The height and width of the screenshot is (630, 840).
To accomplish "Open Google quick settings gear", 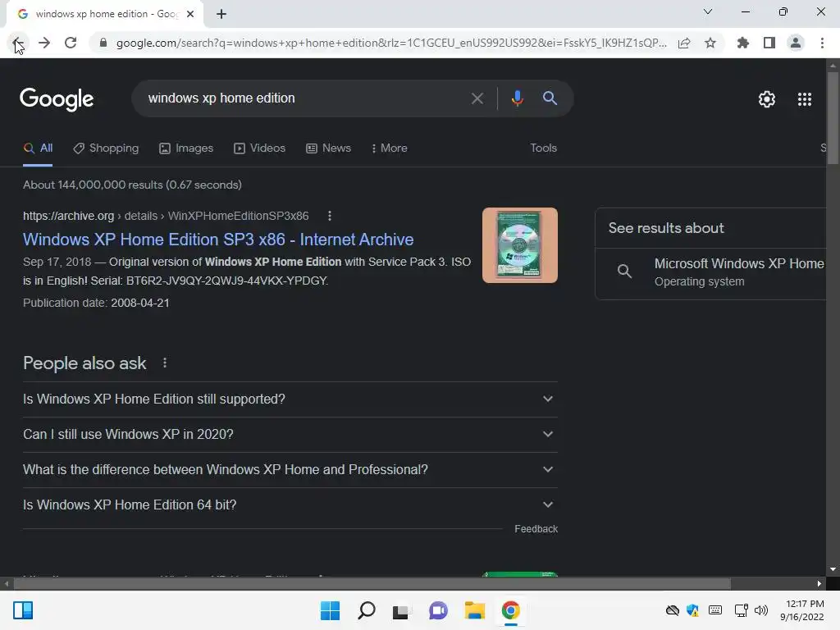I will pyautogui.click(x=767, y=99).
